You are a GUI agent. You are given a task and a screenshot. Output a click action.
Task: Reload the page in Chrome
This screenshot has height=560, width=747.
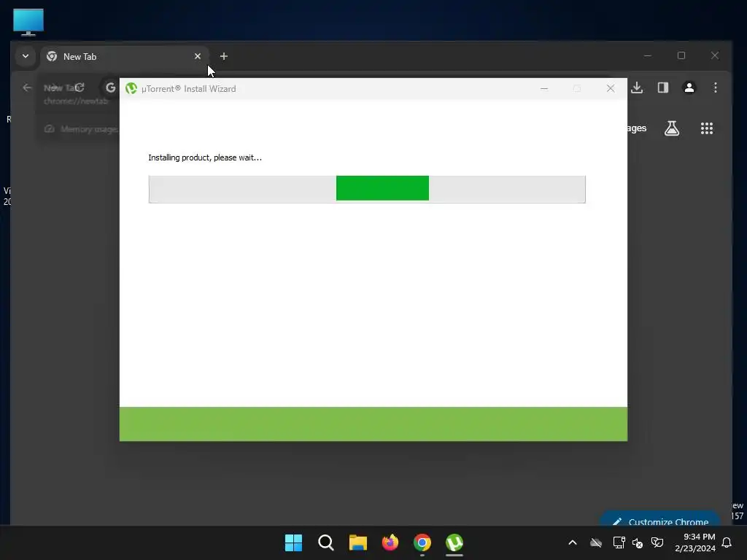tap(80, 87)
